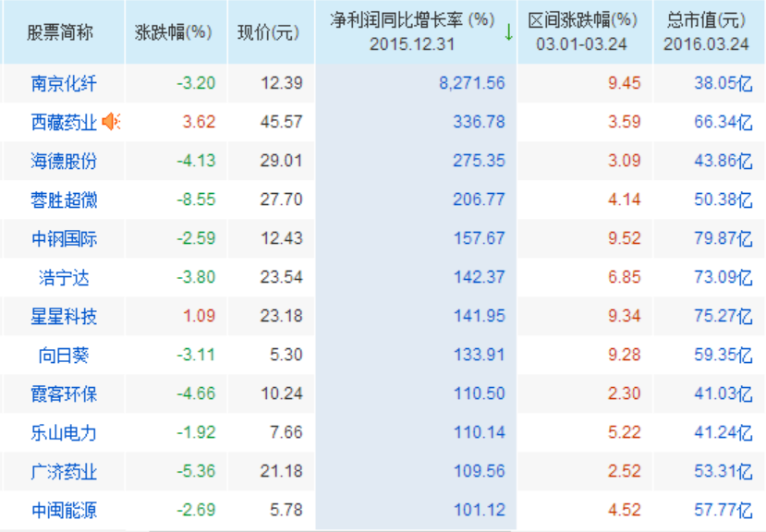
Task: Click profit growth value 110.50
Action: tap(480, 393)
